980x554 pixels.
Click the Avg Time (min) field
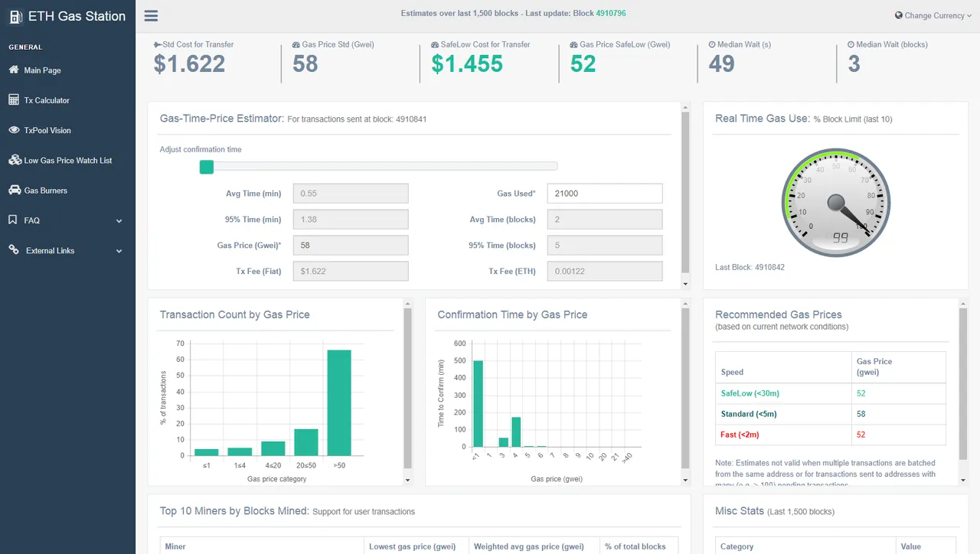tap(351, 194)
